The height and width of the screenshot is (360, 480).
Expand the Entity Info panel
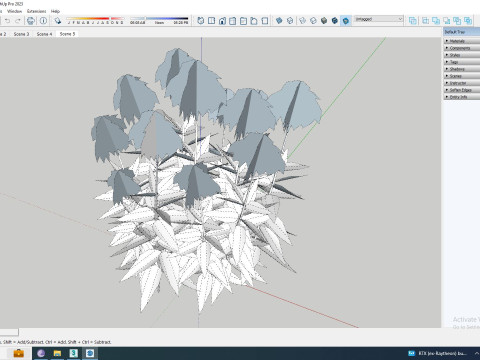462,97
